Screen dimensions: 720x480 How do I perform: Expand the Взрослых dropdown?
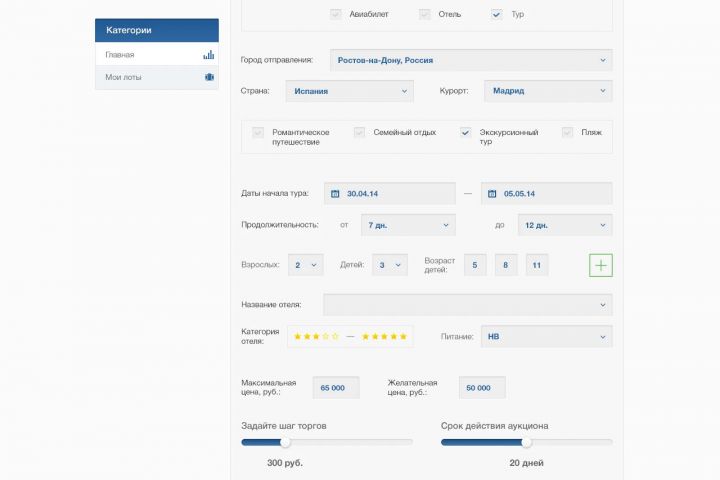306,265
